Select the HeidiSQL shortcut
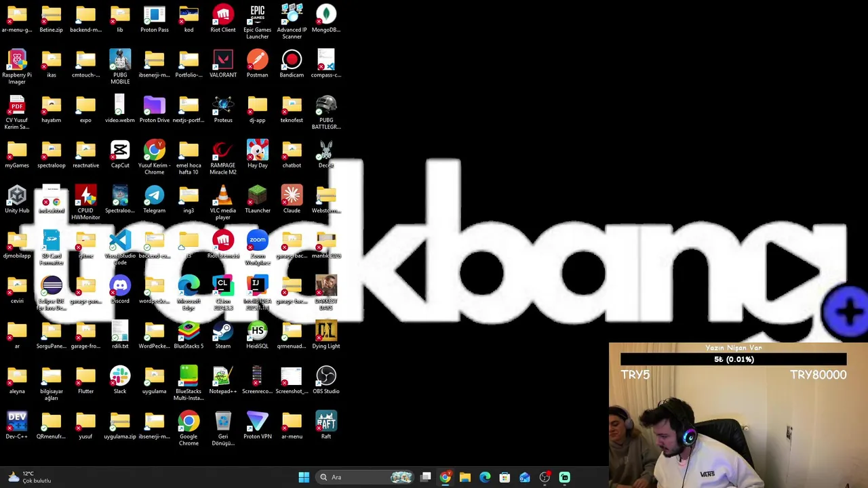 (x=257, y=335)
